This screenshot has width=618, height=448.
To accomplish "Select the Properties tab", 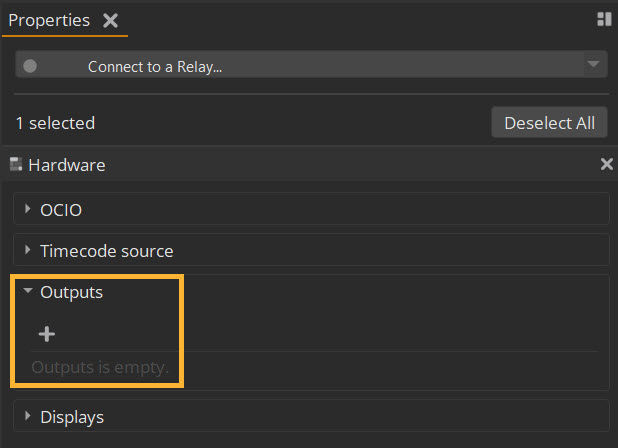I will [49, 20].
